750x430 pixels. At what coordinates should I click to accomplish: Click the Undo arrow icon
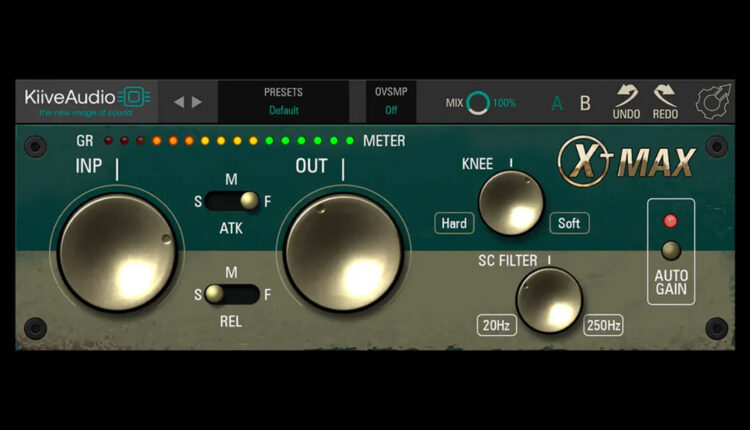coord(626,97)
